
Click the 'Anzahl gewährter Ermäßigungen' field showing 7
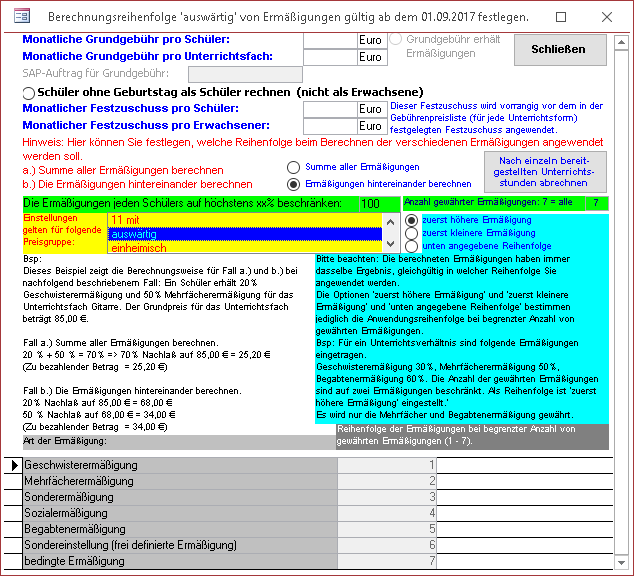[x=595, y=203]
